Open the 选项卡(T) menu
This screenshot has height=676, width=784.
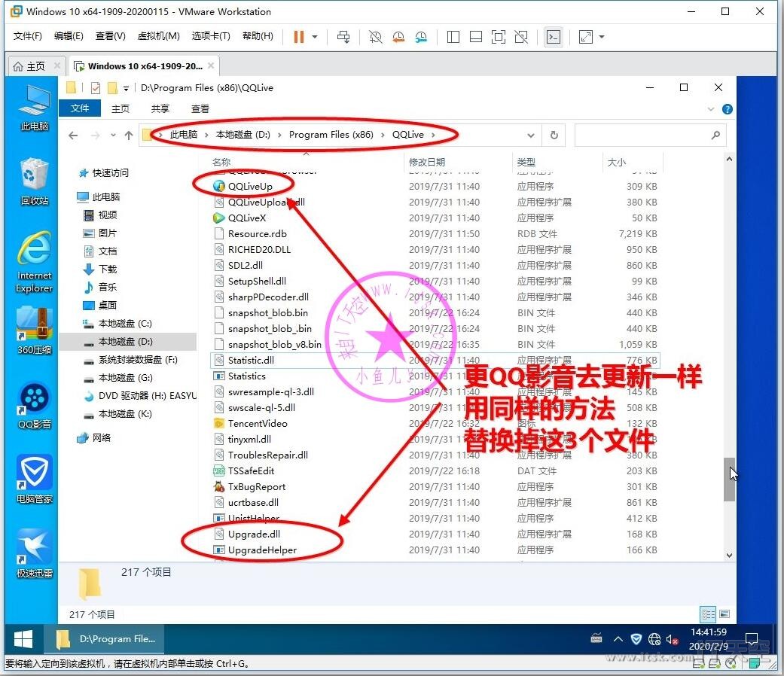[211, 36]
